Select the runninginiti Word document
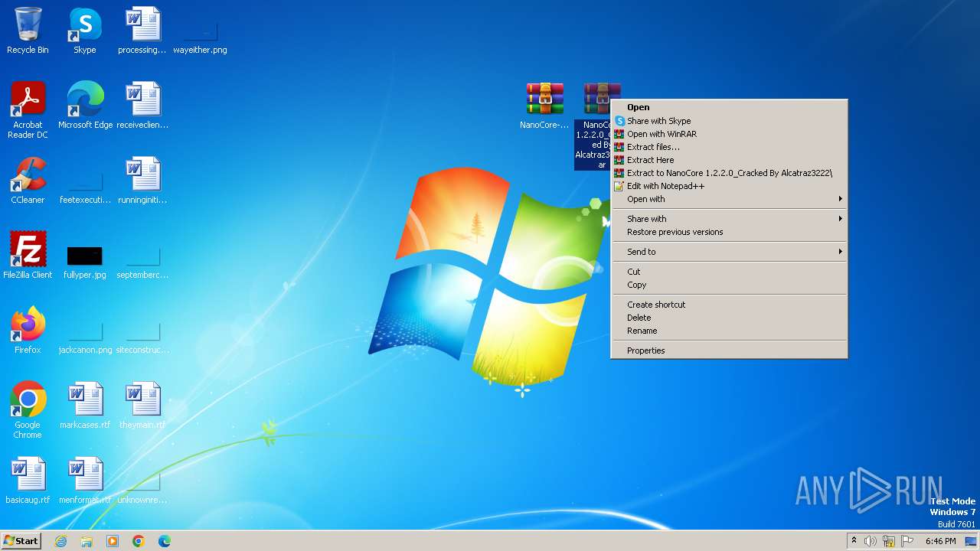Screen dimensions: 980x551 click(x=142, y=181)
